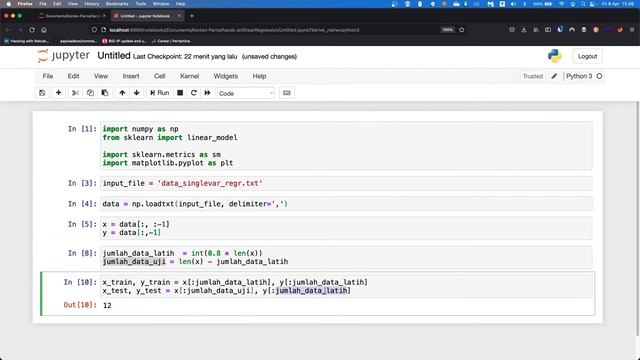The height and width of the screenshot is (360, 640).
Task: Click the Last Checkpoint status text
Action: 185,57
